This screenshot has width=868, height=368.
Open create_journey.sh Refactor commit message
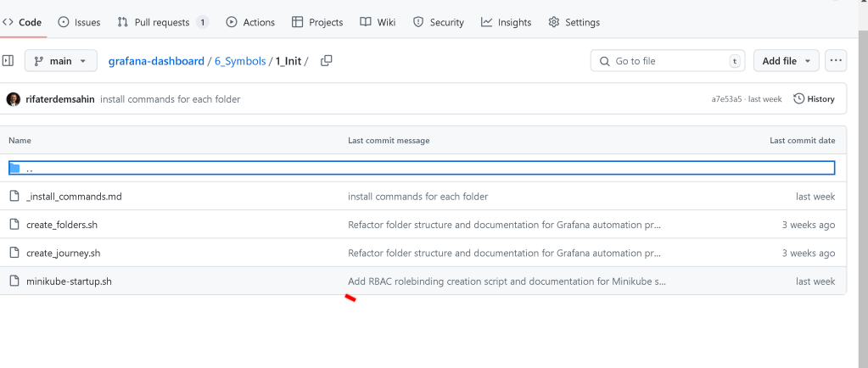point(504,253)
